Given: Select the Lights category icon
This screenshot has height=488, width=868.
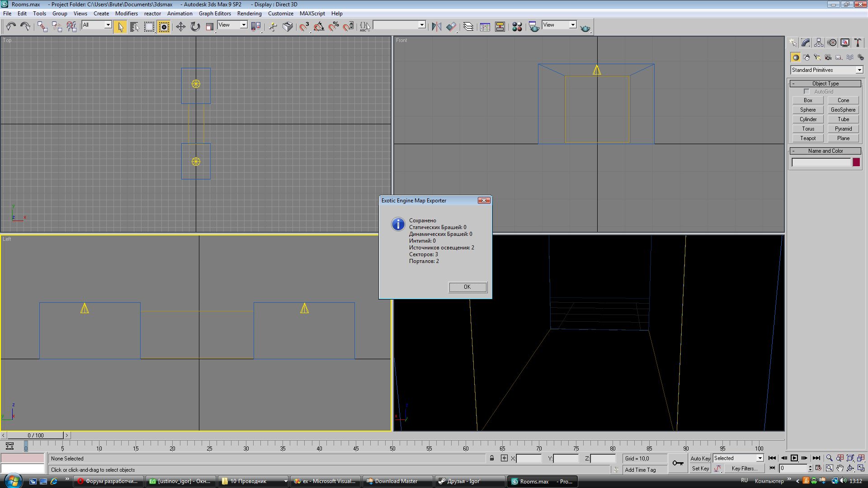Looking at the screenshot, I should pyautogui.click(x=817, y=57).
